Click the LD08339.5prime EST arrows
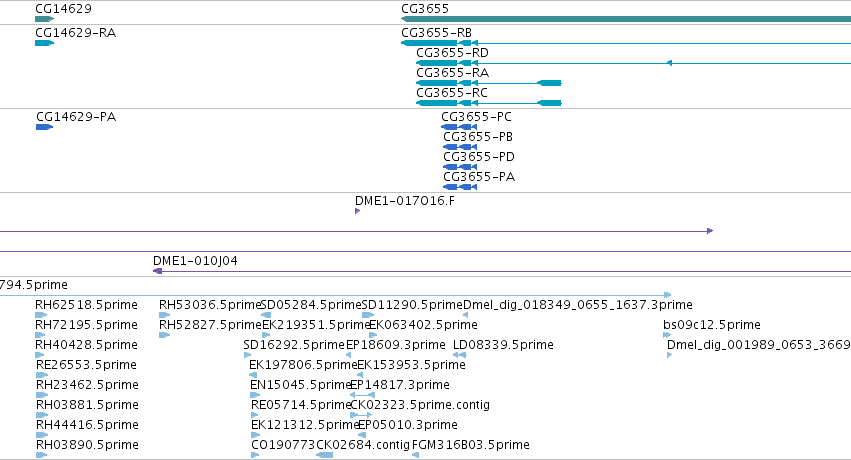The height and width of the screenshot is (460, 851). pos(460,355)
